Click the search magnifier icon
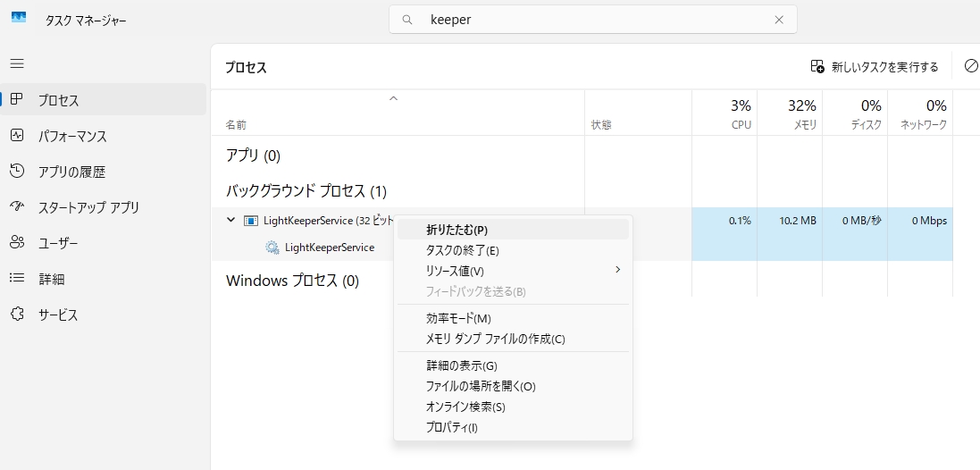This screenshot has height=470, width=980. [x=407, y=20]
